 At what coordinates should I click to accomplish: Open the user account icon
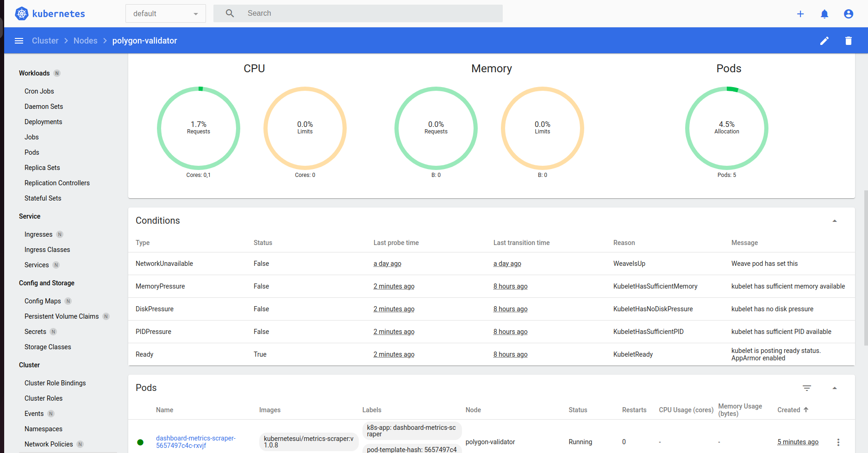849,14
